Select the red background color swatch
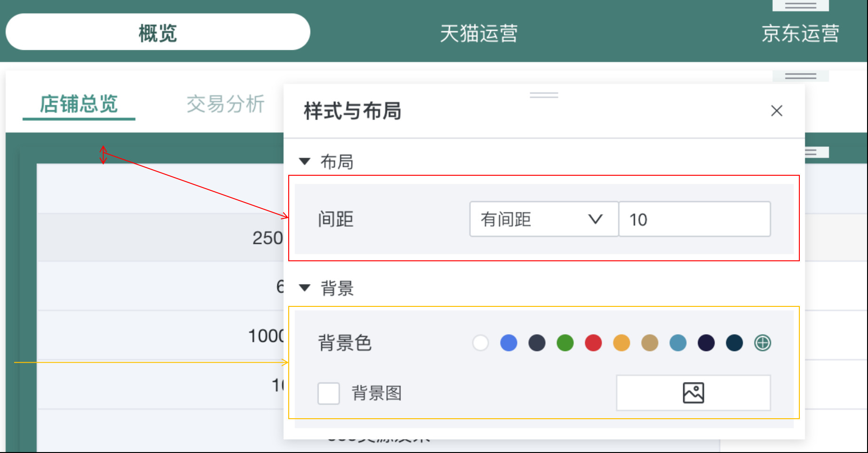 point(593,343)
